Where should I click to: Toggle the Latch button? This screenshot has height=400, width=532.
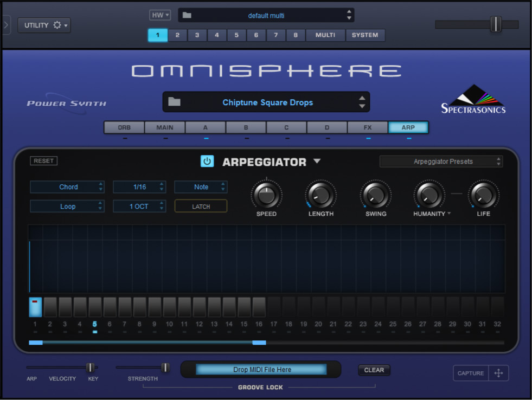201,206
